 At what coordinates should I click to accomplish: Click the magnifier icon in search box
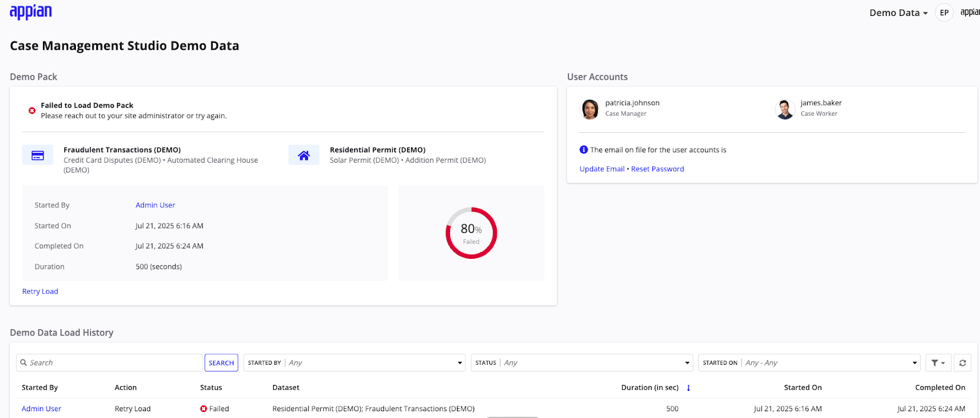24,363
